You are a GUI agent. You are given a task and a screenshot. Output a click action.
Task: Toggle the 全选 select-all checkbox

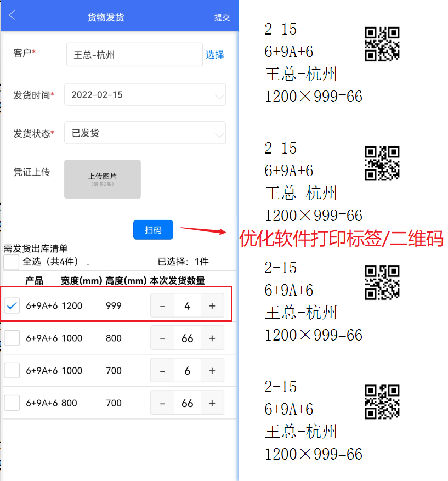[12, 262]
